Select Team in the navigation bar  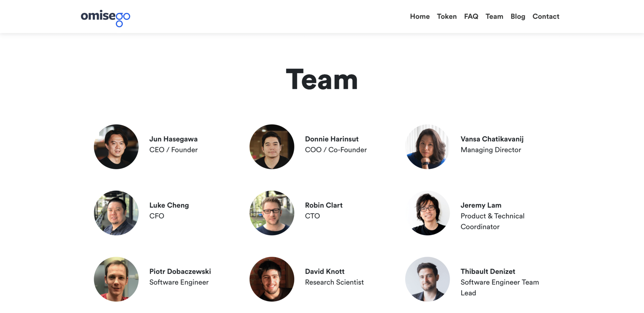(x=494, y=16)
